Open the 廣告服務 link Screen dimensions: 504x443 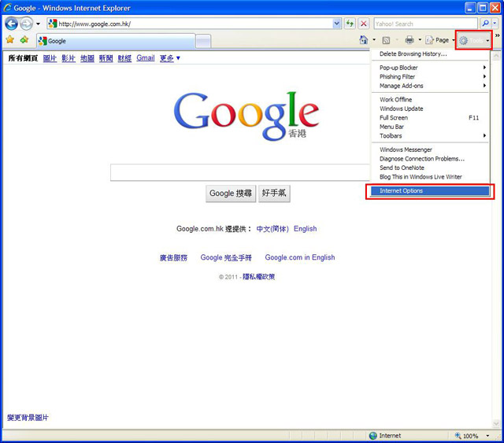pyautogui.click(x=173, y=257)
